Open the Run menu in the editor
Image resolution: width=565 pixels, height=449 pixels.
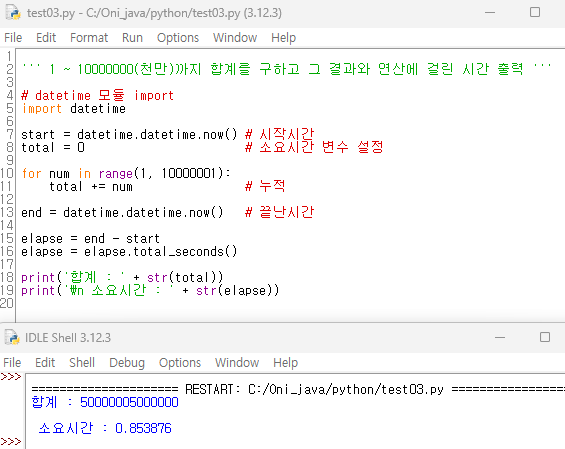132,37
